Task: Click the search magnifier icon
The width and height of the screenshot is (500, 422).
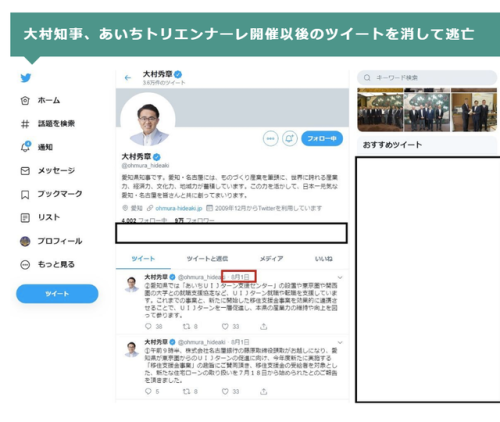Action: point(367,78)
